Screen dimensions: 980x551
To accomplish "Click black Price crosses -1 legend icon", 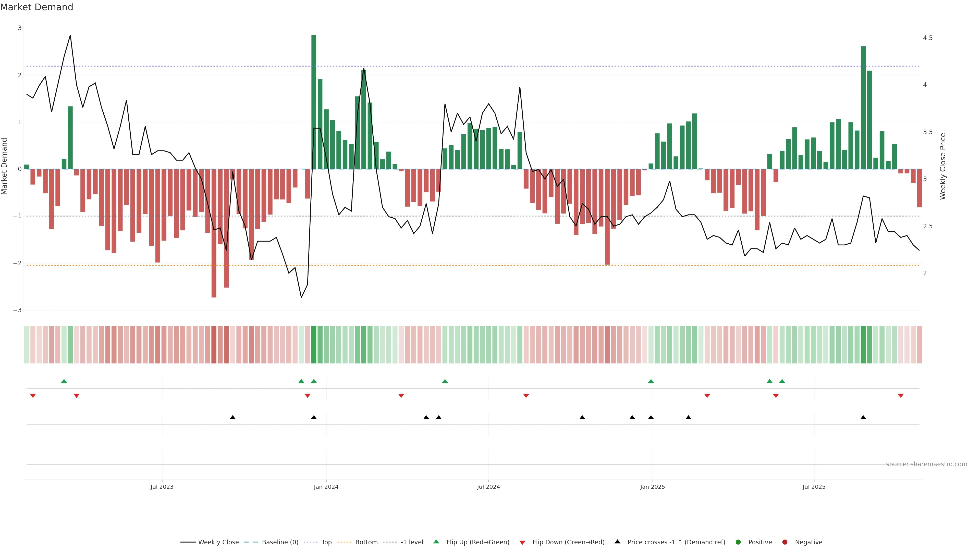I will [x=617, y=542].
